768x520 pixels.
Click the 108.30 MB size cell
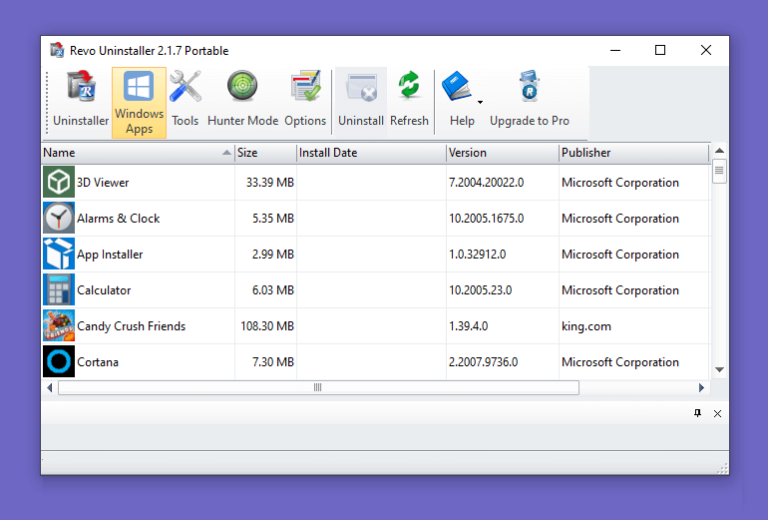click(x=267, y=326)
